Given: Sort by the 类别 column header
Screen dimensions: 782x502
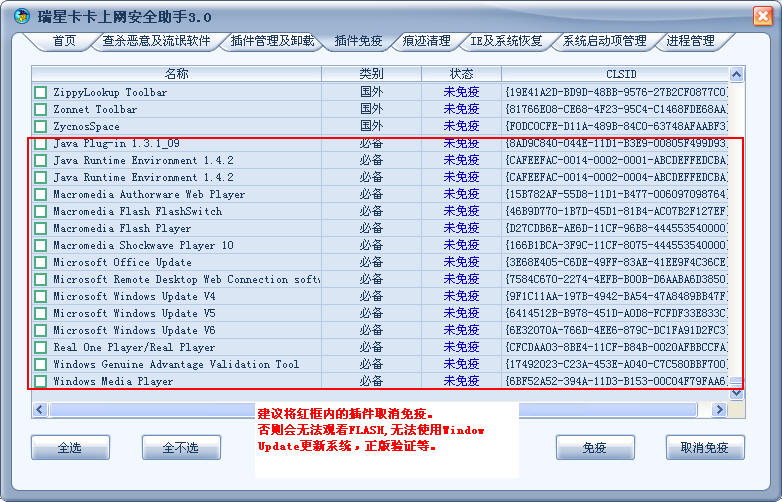Looking at the screenshot, I should [372, 74].
